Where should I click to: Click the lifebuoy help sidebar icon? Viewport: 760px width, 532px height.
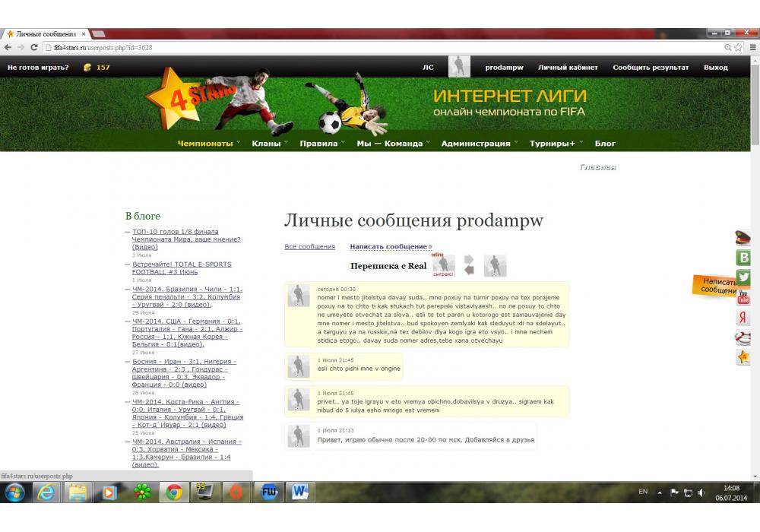743,337
